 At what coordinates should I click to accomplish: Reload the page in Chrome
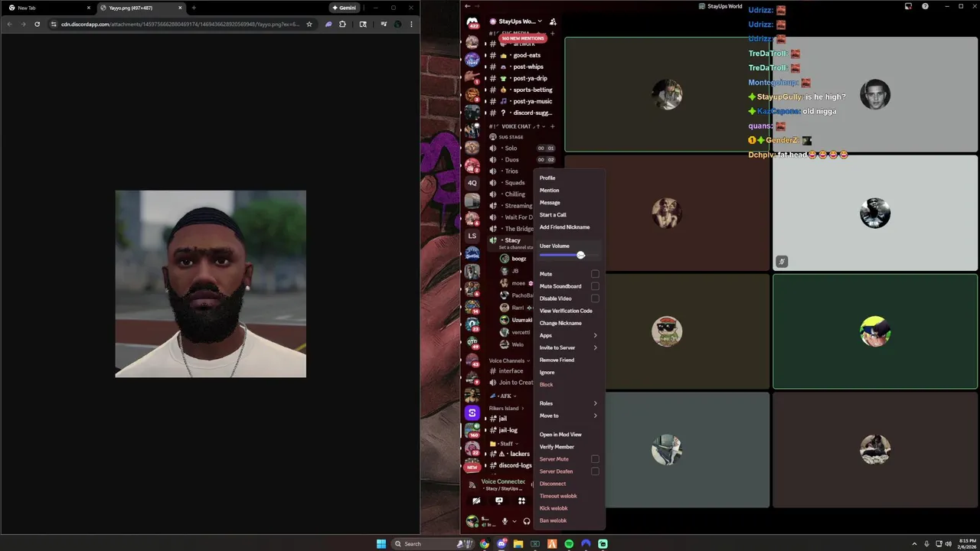coord(37,24)
